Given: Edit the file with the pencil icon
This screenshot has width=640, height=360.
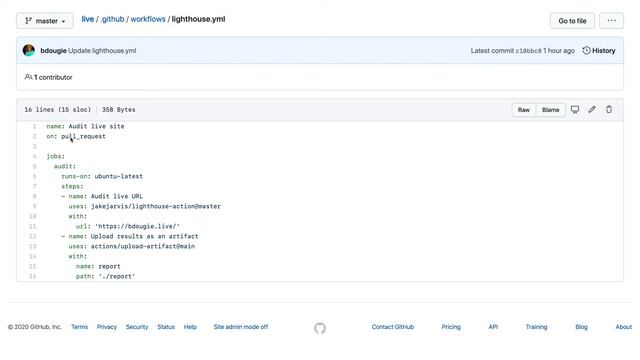Looking at the screenshot, I should [x=592, y=109].
